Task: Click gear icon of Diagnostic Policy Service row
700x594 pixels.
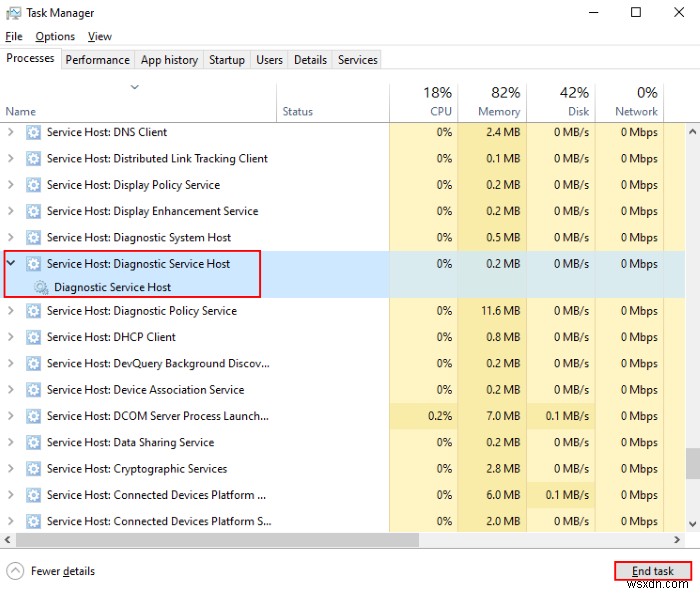Action: [33, 311]
